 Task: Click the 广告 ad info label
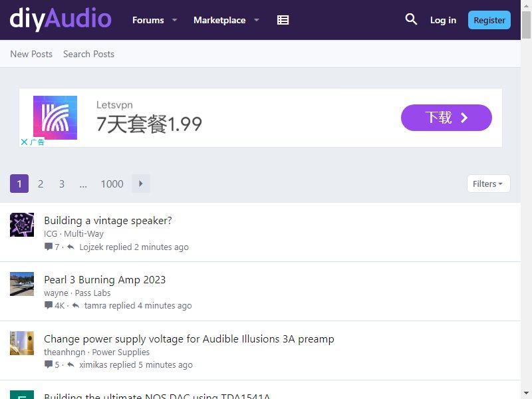click(37, 142)
